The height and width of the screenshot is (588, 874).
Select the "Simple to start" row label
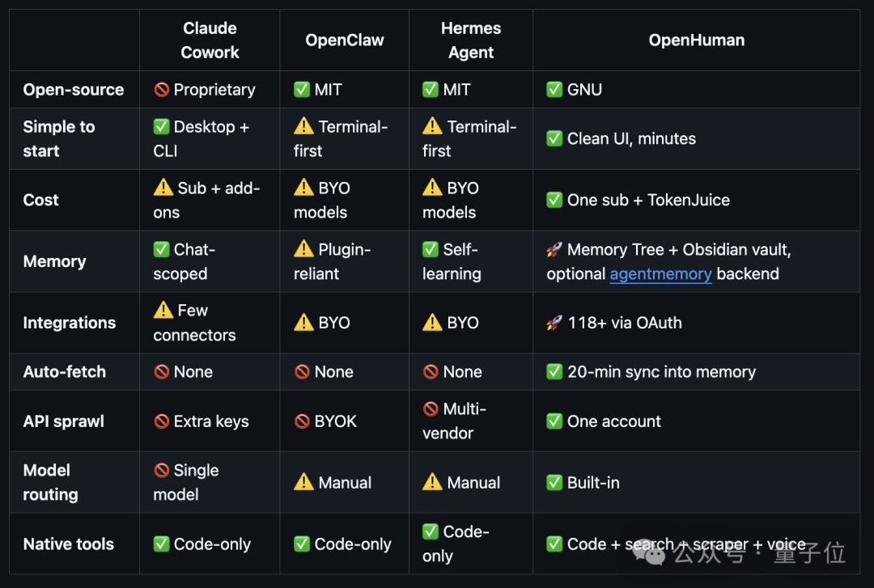59,139
